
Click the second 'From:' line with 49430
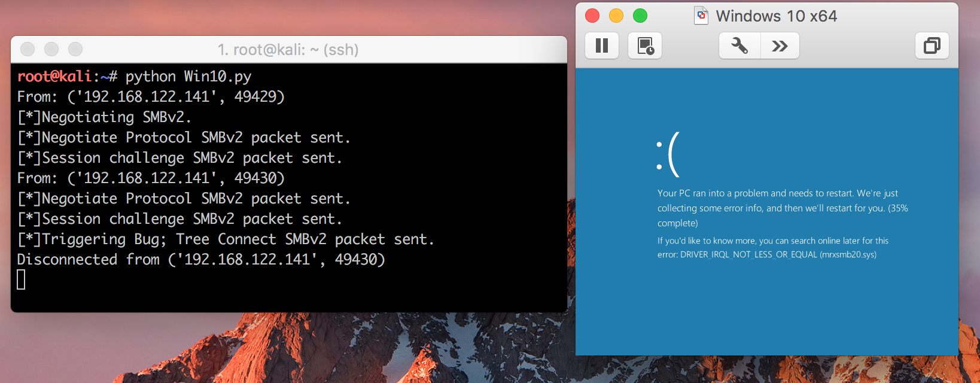click(151, 178)
